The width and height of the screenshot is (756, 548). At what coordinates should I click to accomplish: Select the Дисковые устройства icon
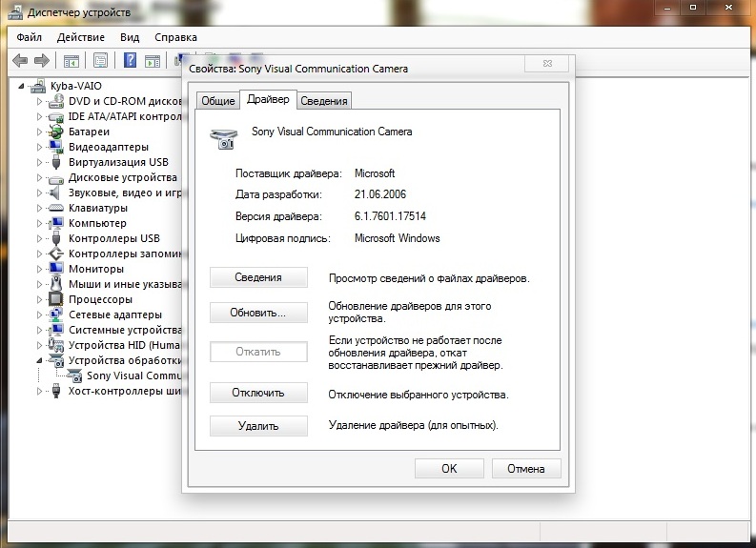click(x=56, y=178)
